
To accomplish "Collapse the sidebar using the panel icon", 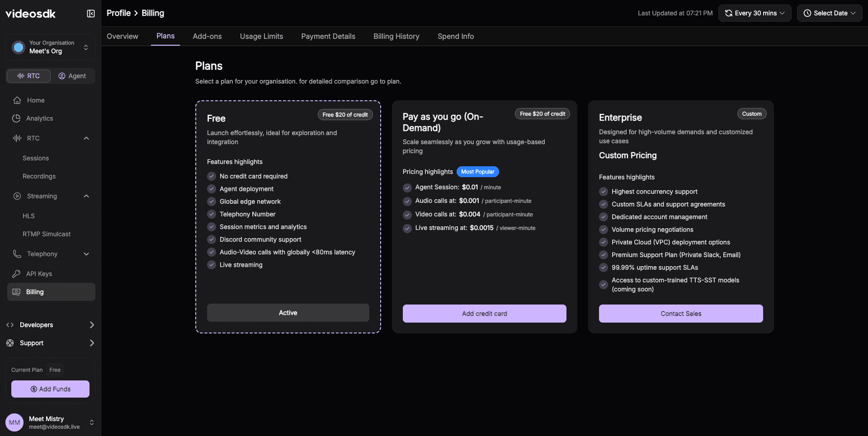I will [90, 14].
